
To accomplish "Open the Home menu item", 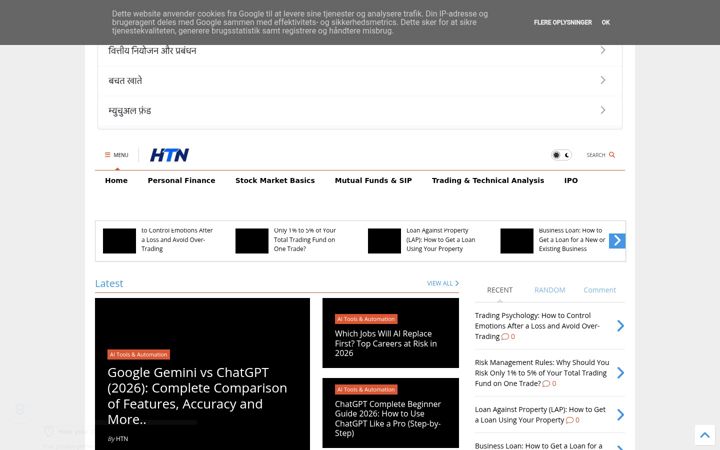I will [116, 180].
